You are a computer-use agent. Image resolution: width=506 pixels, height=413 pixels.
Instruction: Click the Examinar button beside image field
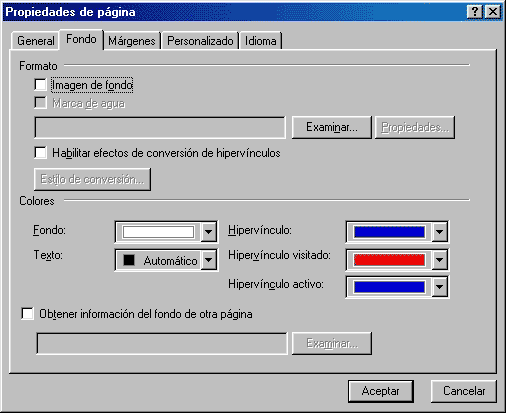tap(332, 127)
